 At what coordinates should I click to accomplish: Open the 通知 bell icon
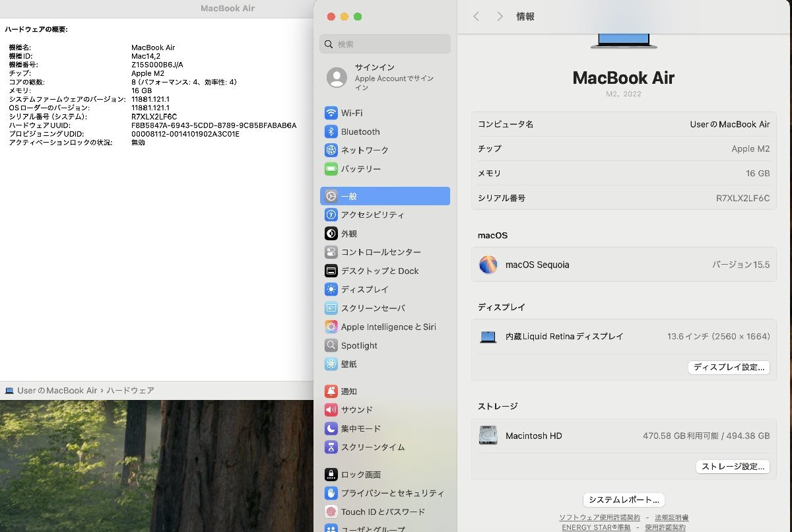[x=331, y=391]
